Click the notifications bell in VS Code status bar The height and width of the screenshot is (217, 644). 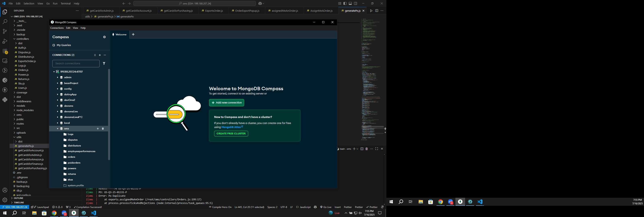pyautogui.click(x=382, y=207)
